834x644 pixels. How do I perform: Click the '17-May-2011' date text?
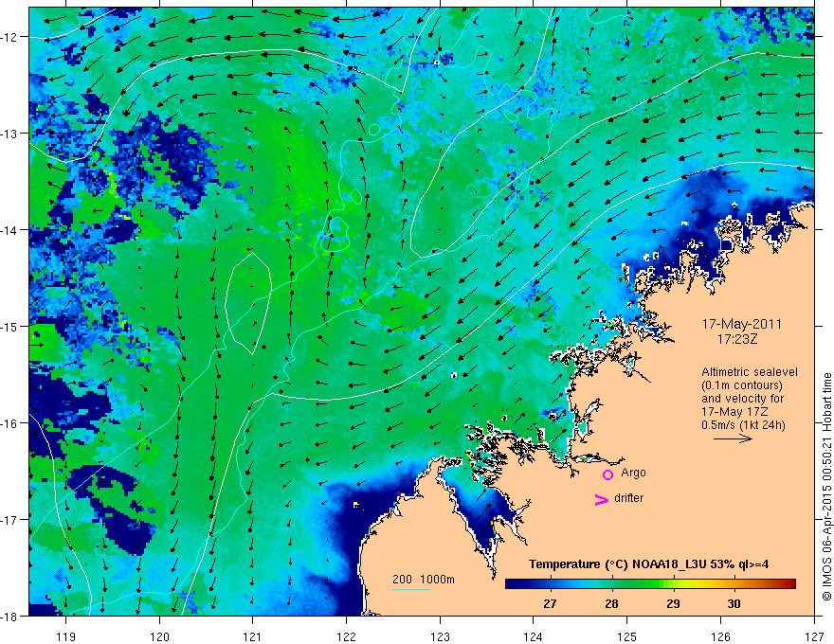tap(741, 324)
